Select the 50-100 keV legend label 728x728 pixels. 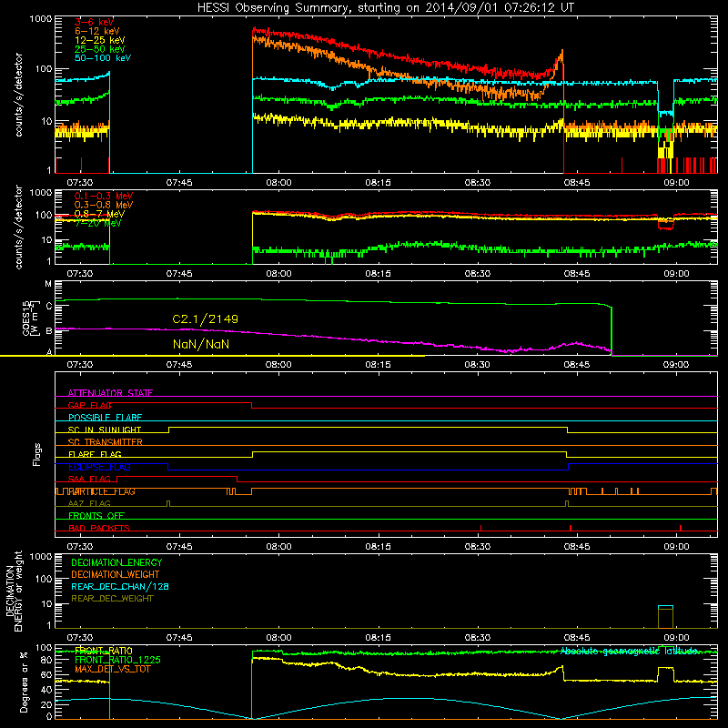point(102,58)
